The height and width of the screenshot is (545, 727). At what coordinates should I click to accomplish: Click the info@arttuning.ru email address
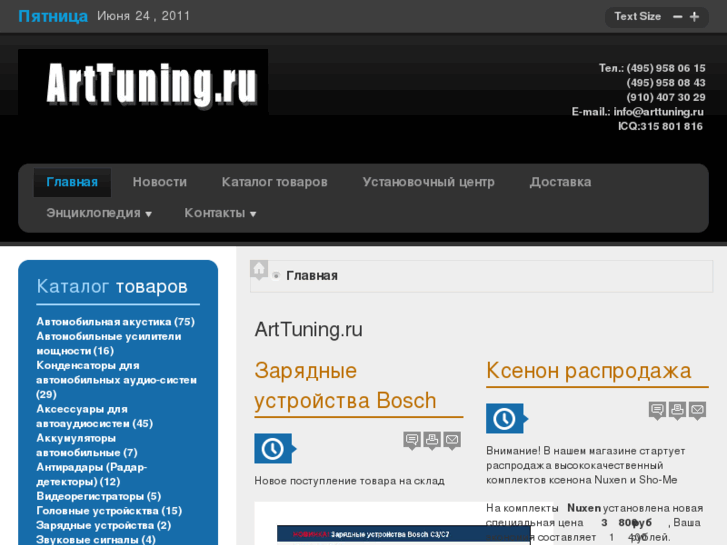tap(658, 112)
